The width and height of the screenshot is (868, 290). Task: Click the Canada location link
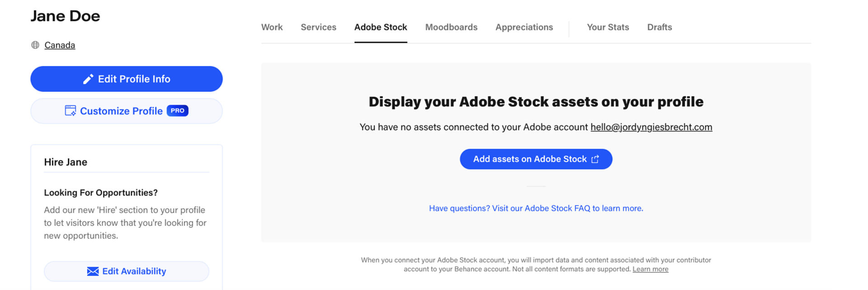coord(60,45)
